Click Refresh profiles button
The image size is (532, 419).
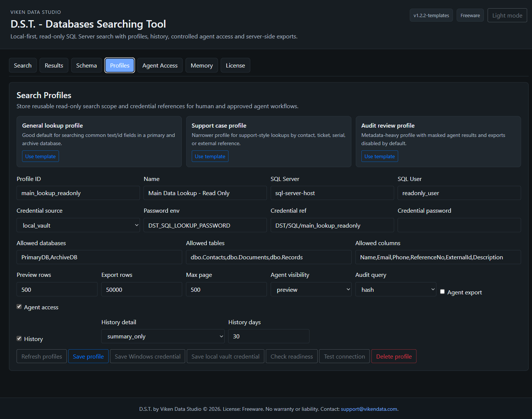coord(42,356)
